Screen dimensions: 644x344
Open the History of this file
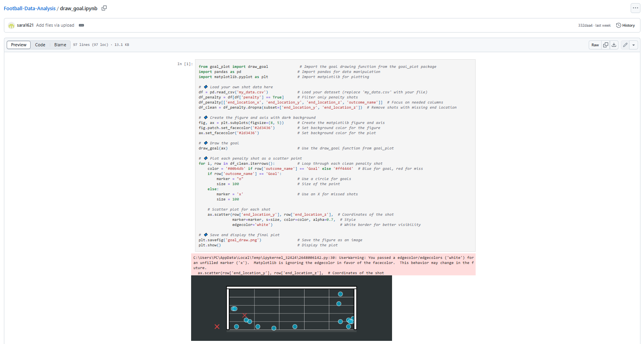(x=625, y=25)
